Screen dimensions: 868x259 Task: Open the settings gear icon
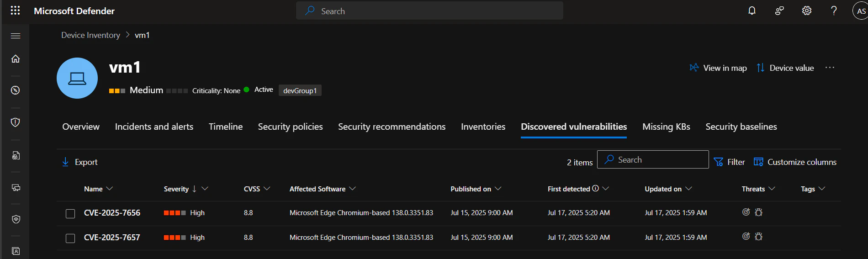click(807, 11)
